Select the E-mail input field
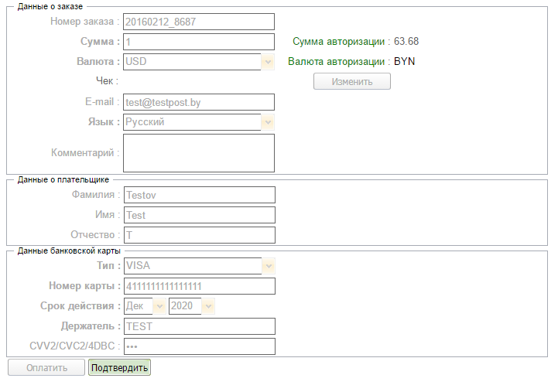Viewport: 558px width, 392px height. coord(199,102)
